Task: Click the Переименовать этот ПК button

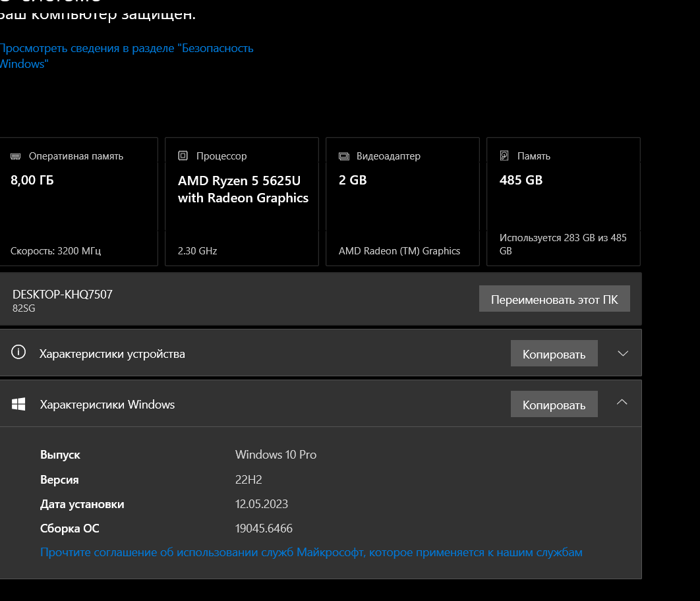Action: [554, 299]
